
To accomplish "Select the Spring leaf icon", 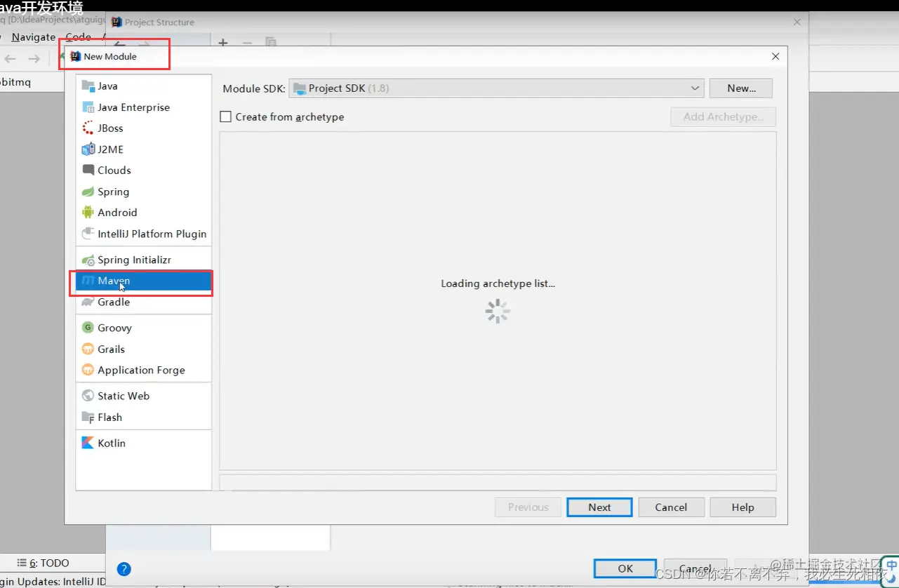I will pos(88,192).
